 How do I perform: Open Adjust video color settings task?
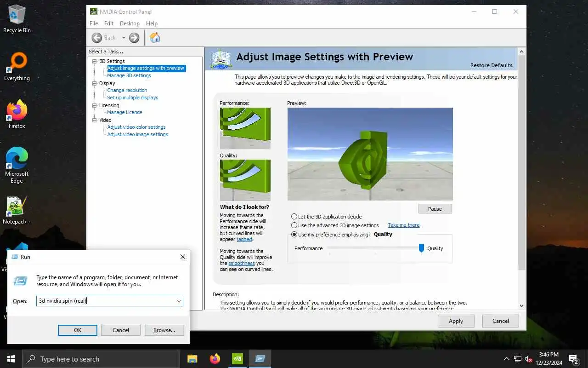136,127
